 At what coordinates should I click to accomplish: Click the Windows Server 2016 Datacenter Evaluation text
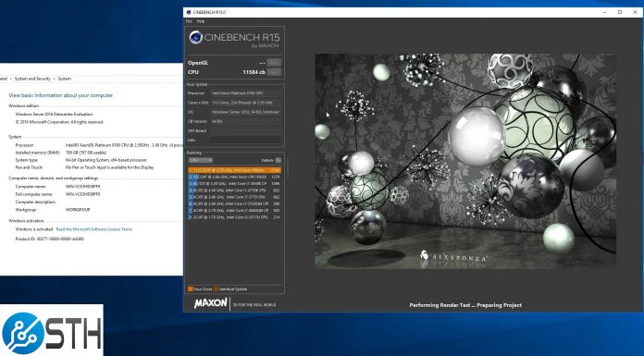pos(54,114)
